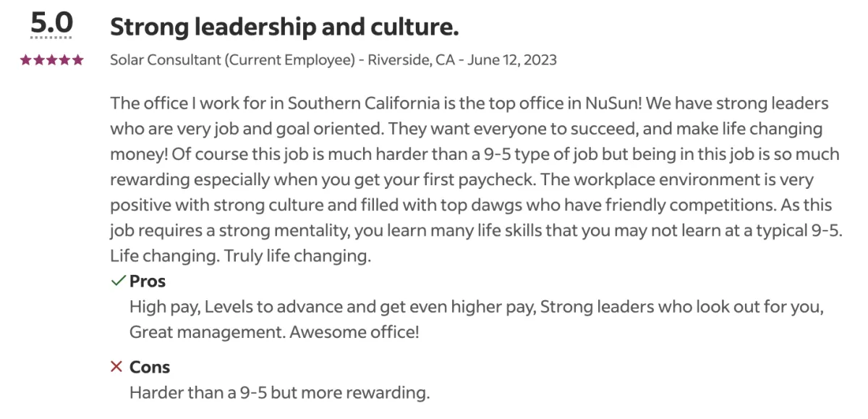This screenshot has height=419, width=868.
Task: Click the bold "Cons" heading
Action: click(x=150, y=367)
